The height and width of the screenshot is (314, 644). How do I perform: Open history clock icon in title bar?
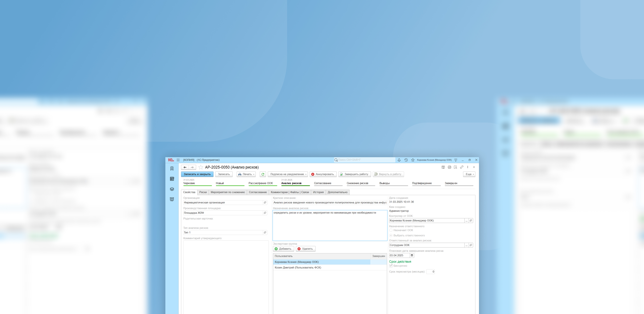(406, 160)
